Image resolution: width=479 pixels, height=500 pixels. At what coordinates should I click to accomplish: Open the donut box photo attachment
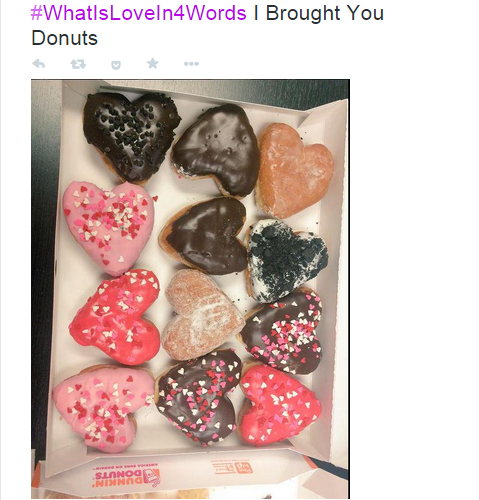coord(190,289)
